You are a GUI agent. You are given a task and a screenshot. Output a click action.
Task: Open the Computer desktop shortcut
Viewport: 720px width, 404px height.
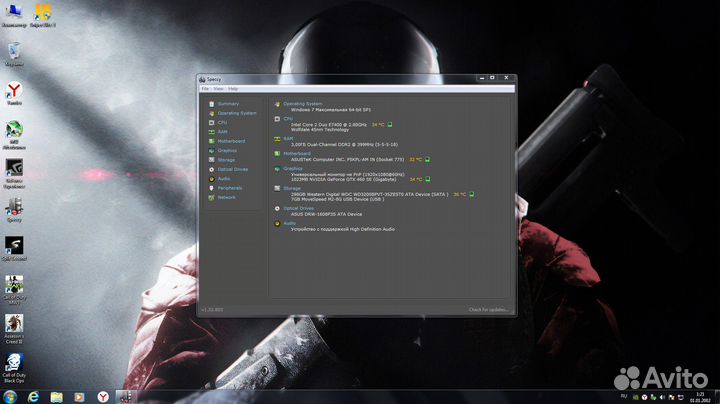(14, 15)
